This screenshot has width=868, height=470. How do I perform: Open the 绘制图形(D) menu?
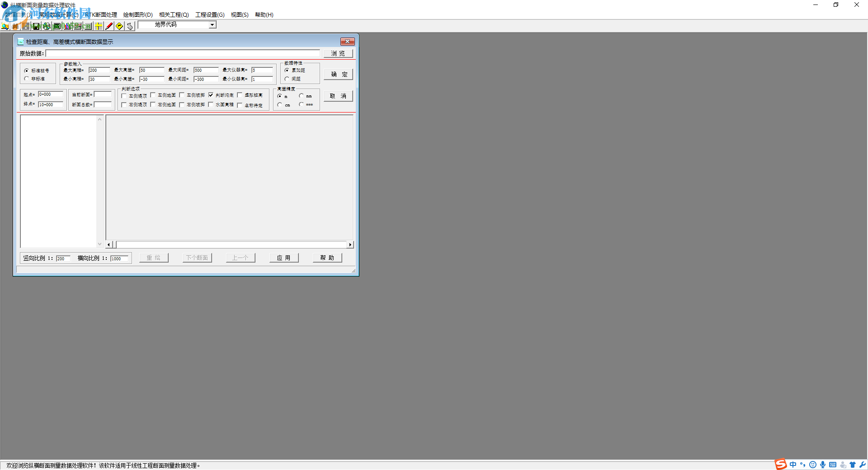click(138, 15)
